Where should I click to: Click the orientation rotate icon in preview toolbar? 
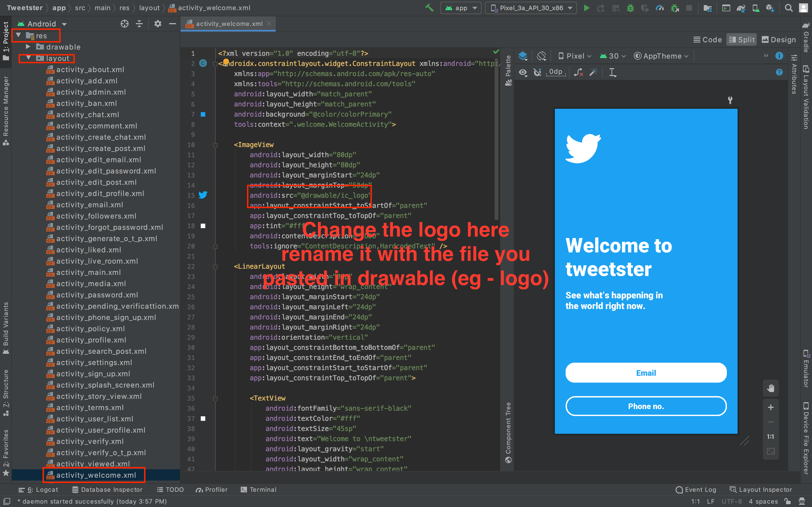pyautogui.click(x=541, y=56)
